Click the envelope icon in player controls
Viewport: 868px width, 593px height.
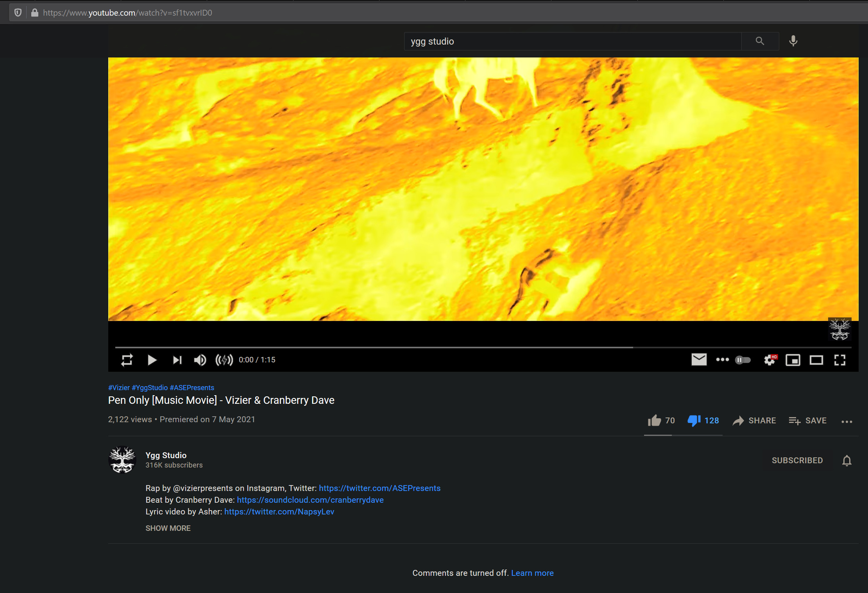click(x=699, y=359)
